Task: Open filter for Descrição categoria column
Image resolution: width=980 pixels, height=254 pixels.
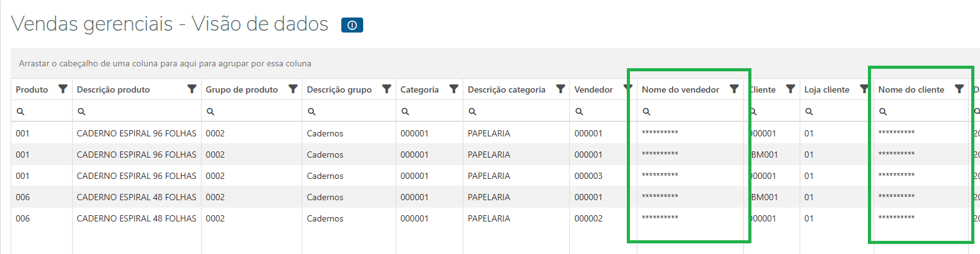Action: pos(560,89)
